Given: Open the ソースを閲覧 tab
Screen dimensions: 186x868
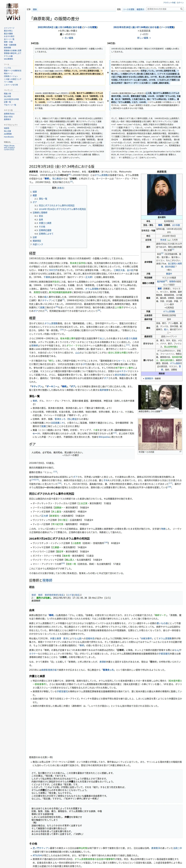Looking at the screenshot, I should click(x=129, y=9).
